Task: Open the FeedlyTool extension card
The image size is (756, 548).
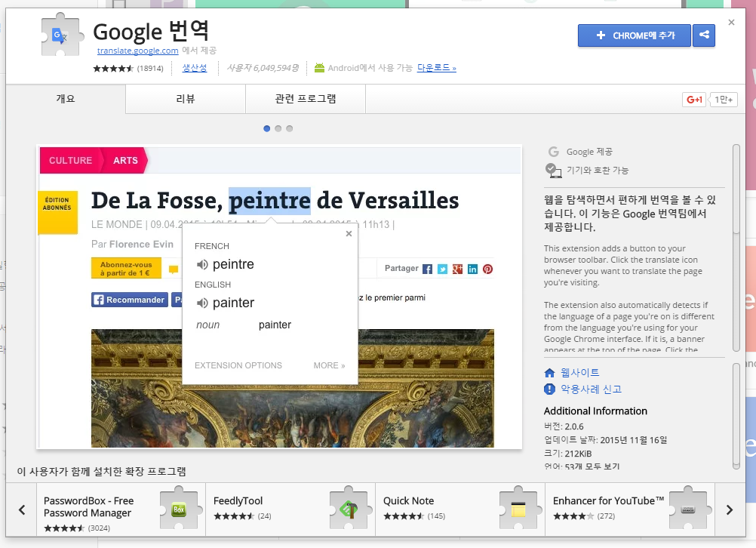Action: [x=290, y=510]
